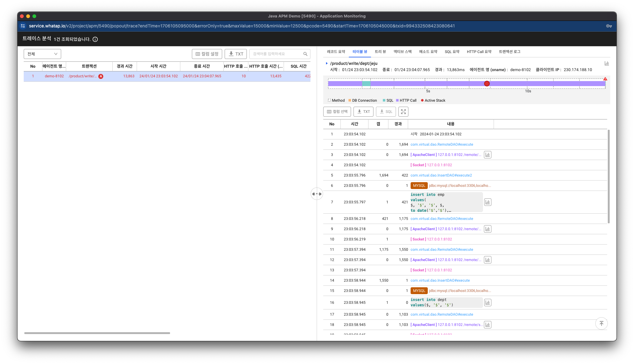Click the 컬럼 설정 button
634x364 pixels.
click(207, 54)
